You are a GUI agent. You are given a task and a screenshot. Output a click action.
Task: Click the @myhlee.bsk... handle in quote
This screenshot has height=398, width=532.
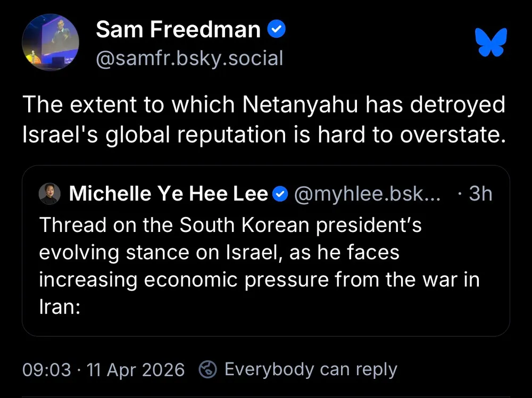pyautogui.click(x=367, y=194)
